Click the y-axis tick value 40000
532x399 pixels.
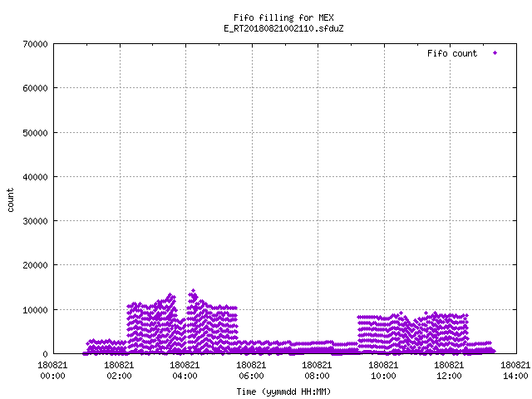pos(35,177)
